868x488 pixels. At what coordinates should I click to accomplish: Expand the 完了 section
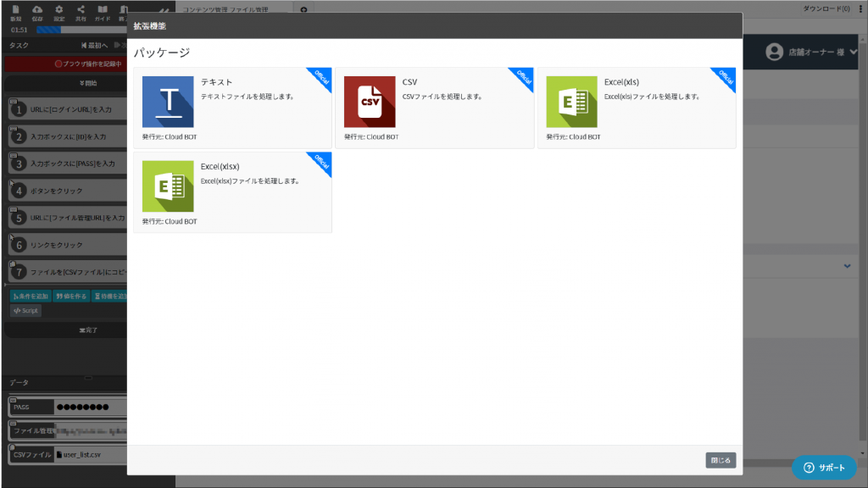(66, 330)
